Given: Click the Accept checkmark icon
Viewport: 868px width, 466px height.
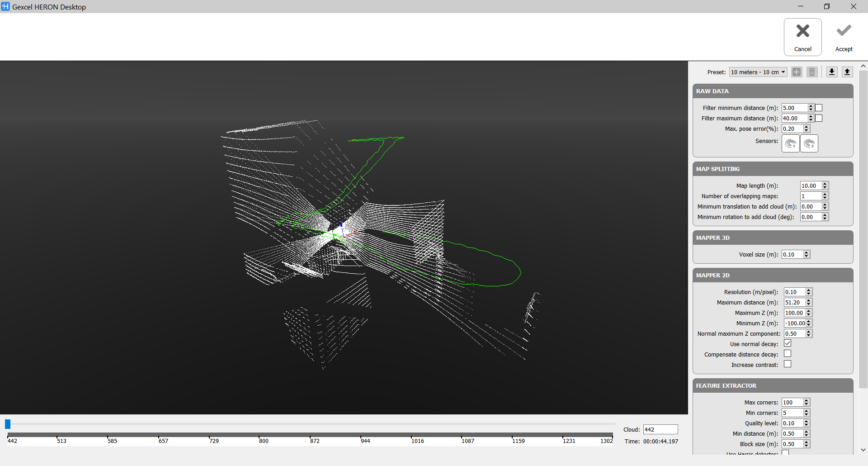Looking at the screenshot, I should click(844, 31).
